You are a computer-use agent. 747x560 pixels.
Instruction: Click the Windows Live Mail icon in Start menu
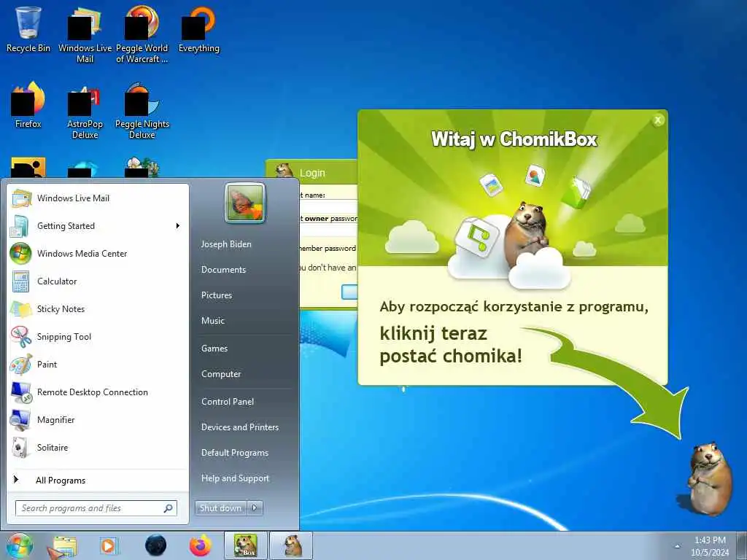[21, 198]
